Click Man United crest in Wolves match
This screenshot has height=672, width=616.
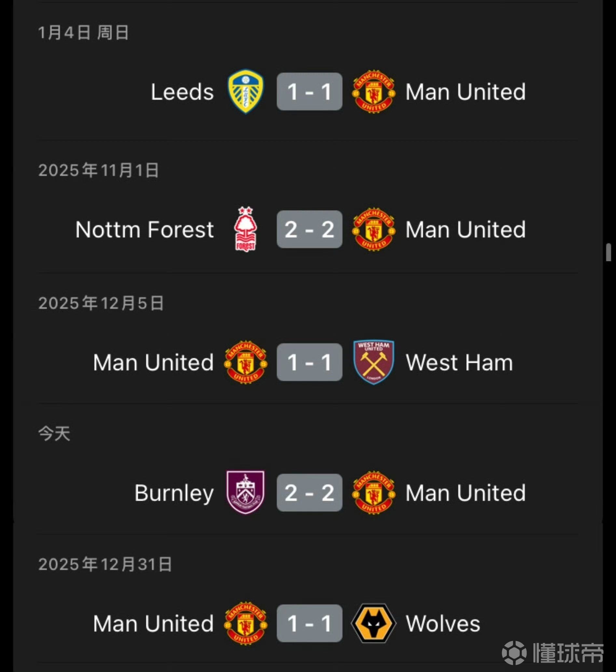[x=245, y=623]
